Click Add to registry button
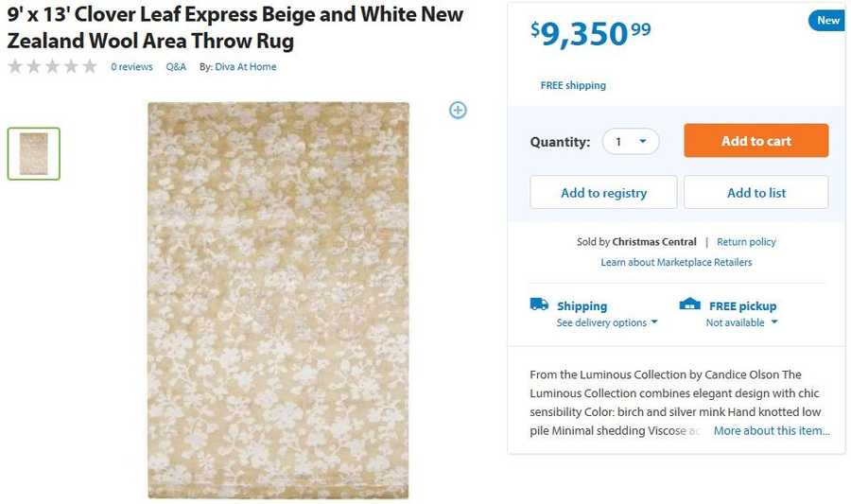Screen dimensions: 851x504 pyautogui.click(x=603, y=192)
